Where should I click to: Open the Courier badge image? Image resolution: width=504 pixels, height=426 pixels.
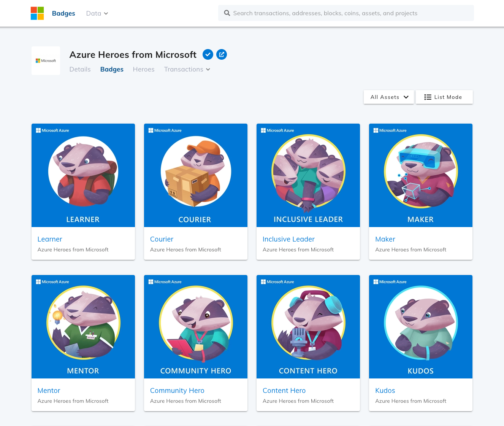pyautogui.click(x=196, y=175)
